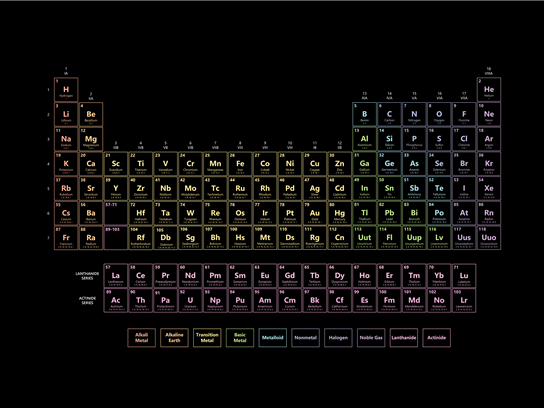Open the 89-103 actinide placeholder cell
544x408 pixels.
116,238
